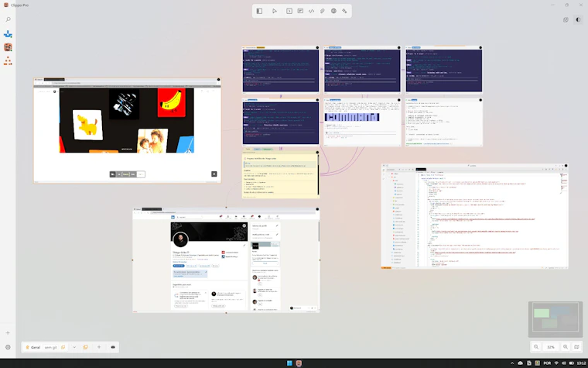This screenshot has width=588, height=368.
Task: Add a terminal card from toolbar
Action: 289,12
